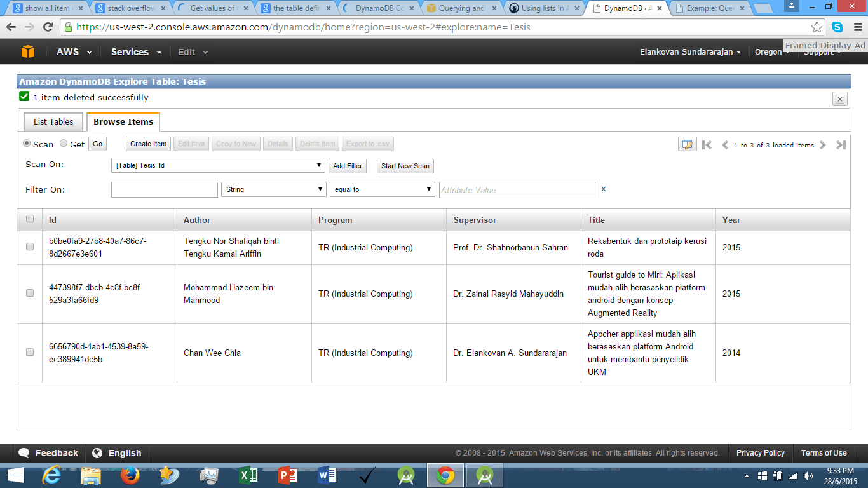Reload the page

pyautogui.click(x=48, y=27)
